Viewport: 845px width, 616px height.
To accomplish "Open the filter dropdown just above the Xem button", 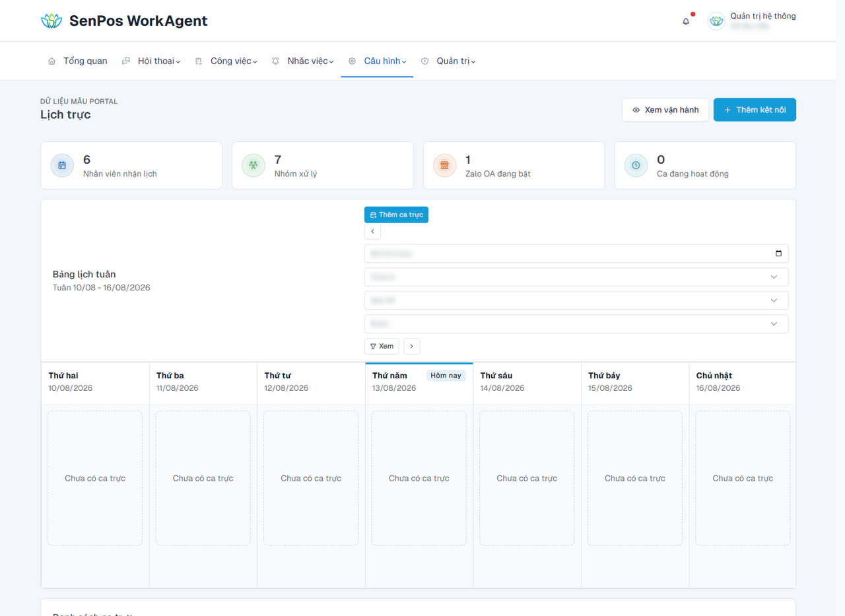I will point(576,324).
